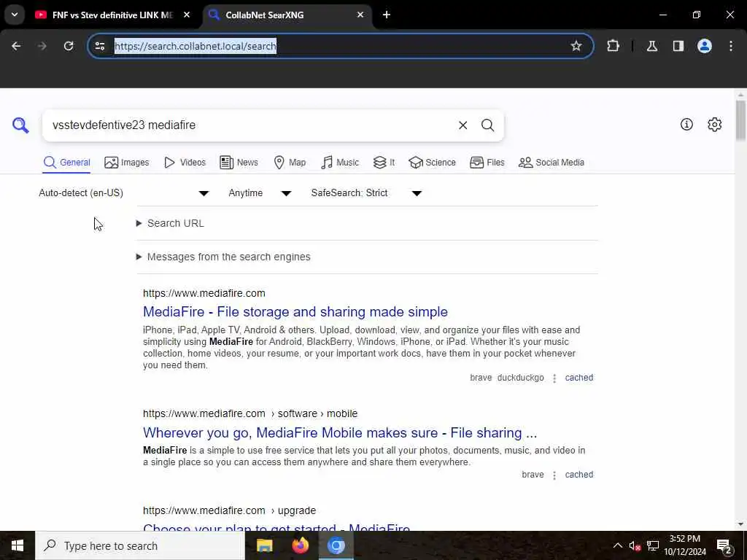Click the browser address bar URL
The height and width of the screenshot is (560, 747).
pos(196,46)
